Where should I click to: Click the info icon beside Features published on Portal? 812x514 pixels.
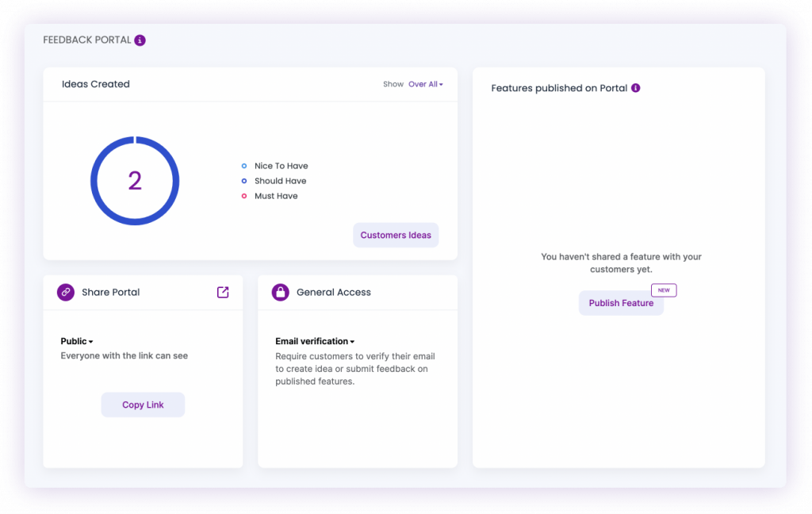634,88
